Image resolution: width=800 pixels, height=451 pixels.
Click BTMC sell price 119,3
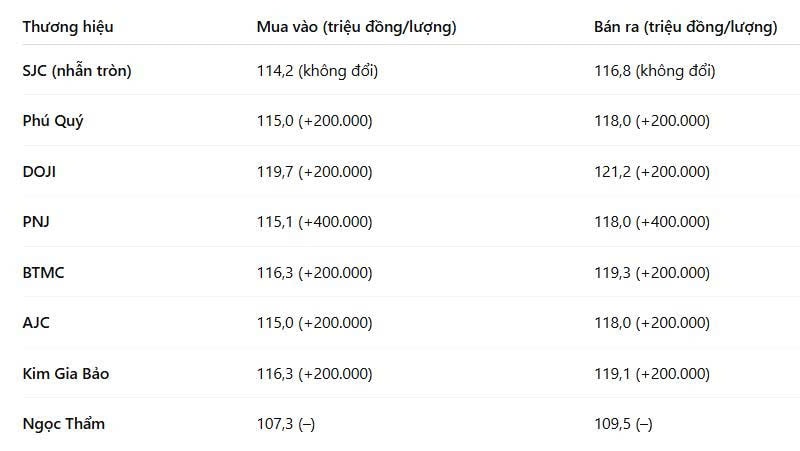point(612,272)
